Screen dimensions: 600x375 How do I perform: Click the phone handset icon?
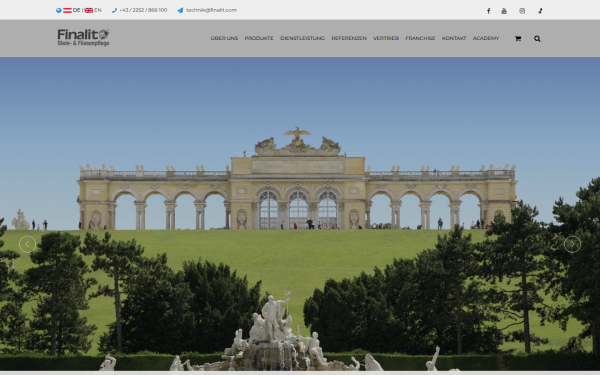coord(114,10)
